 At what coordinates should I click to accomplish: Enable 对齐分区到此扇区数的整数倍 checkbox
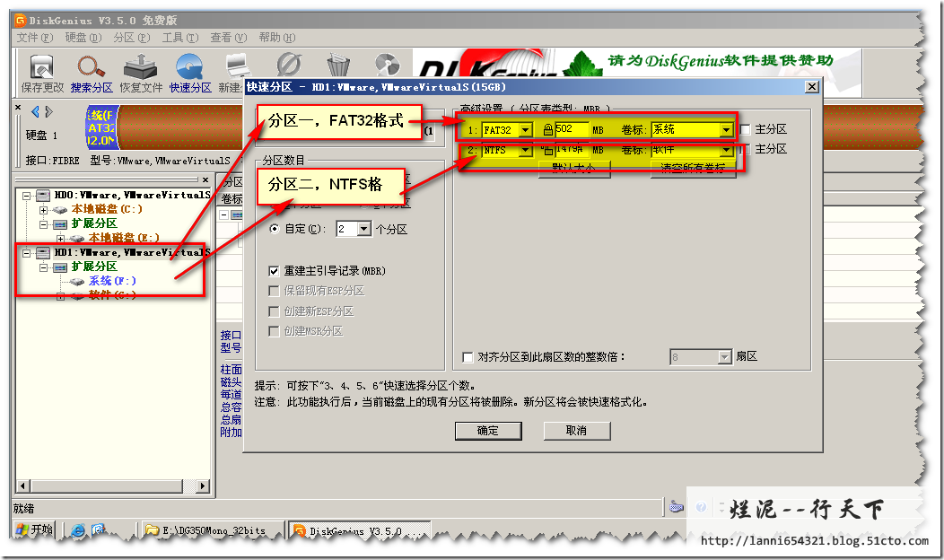(468, 357)
